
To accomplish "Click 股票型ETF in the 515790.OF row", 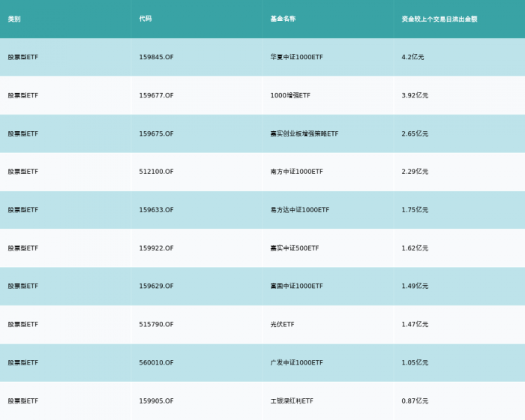I will [23, 325].
